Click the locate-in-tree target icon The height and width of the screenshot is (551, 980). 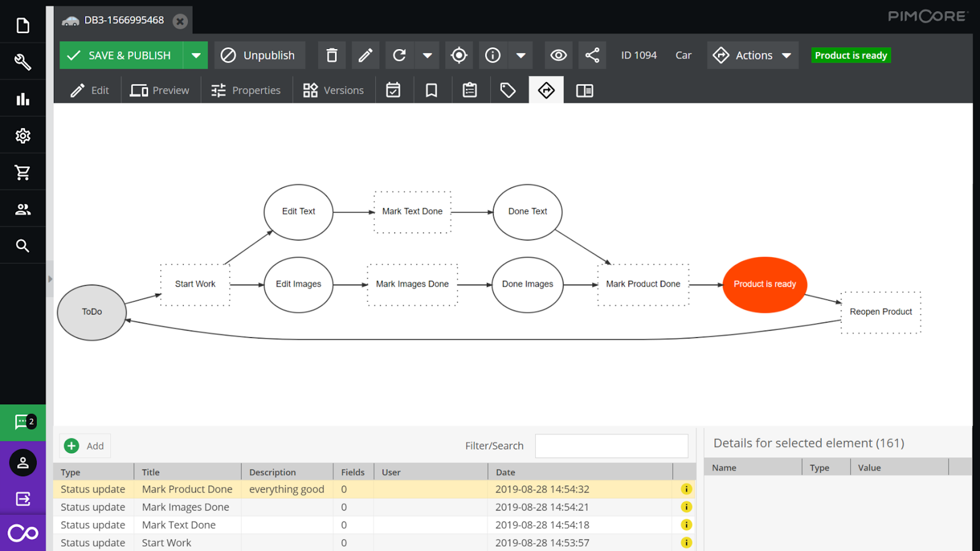click(459, 55)
